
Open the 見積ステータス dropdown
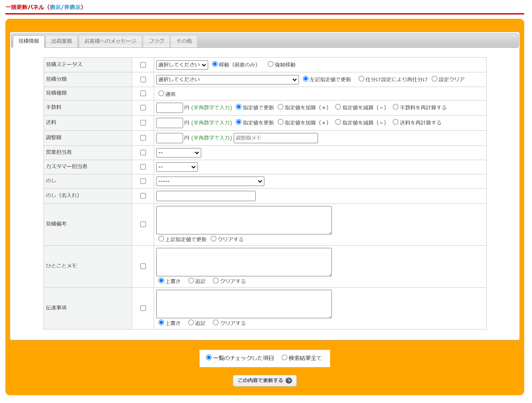tap(182, 65)
